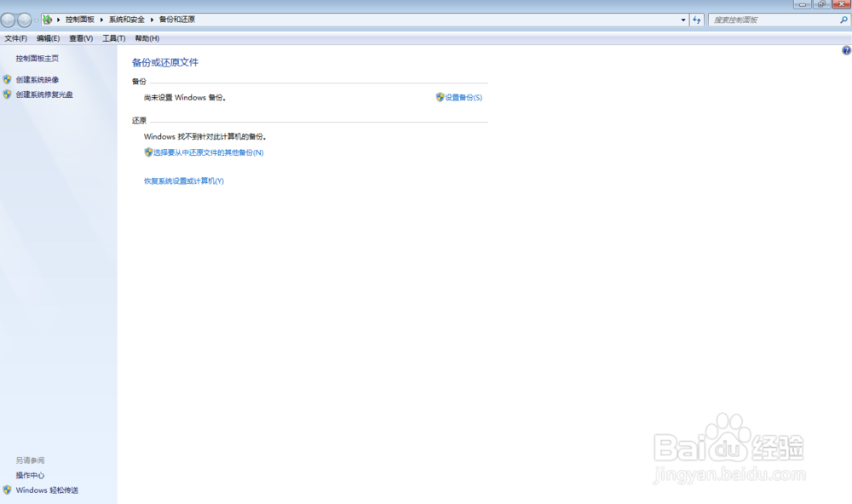This screenshot has width=852, height=504.
Task: Open the 编辑(E) menu
Action: [x=49, y=38]
